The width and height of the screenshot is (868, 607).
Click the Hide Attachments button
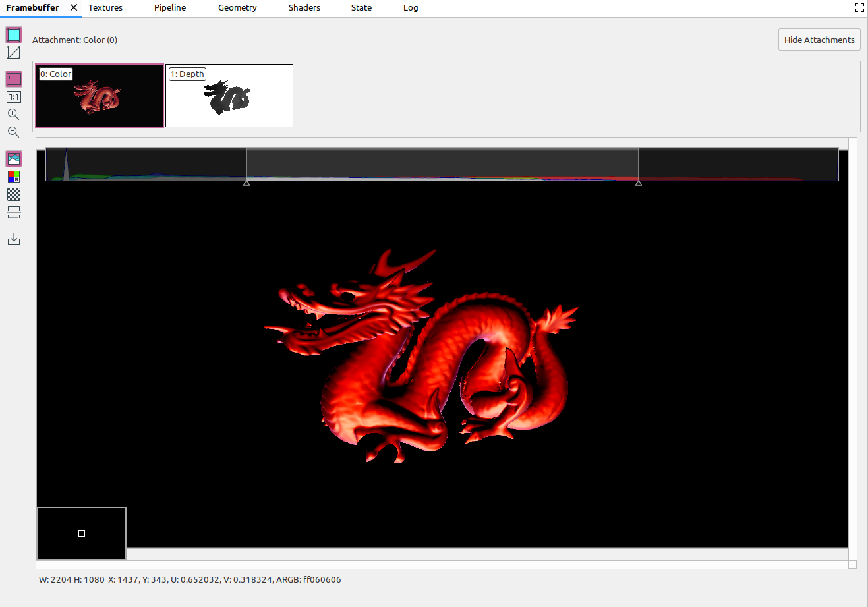[819, 40]
